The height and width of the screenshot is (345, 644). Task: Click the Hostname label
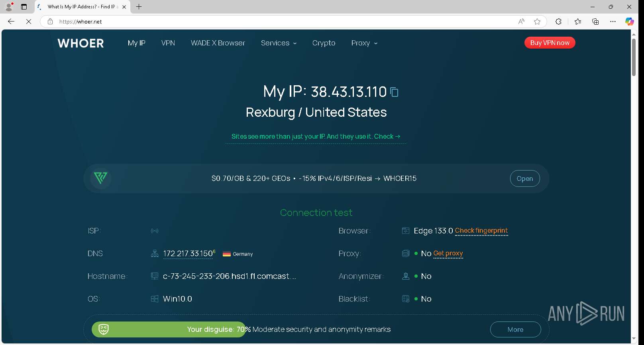click(x=107, y=276)
